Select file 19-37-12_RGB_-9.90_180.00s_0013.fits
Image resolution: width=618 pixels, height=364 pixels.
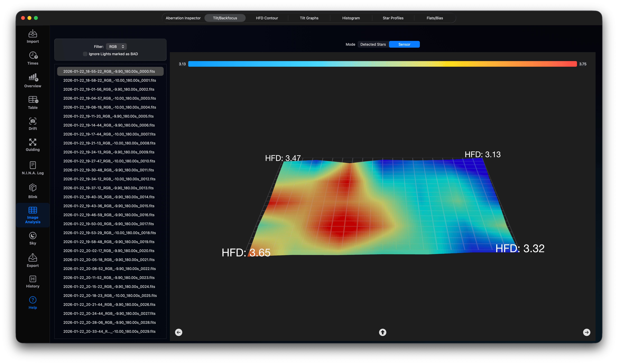tap(110, 188)
